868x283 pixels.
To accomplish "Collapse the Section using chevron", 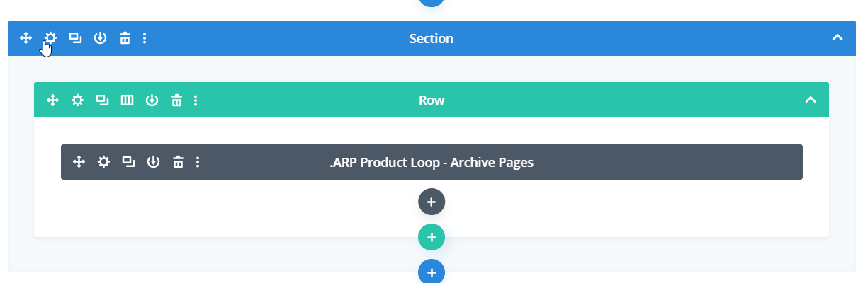I will 837,38.
